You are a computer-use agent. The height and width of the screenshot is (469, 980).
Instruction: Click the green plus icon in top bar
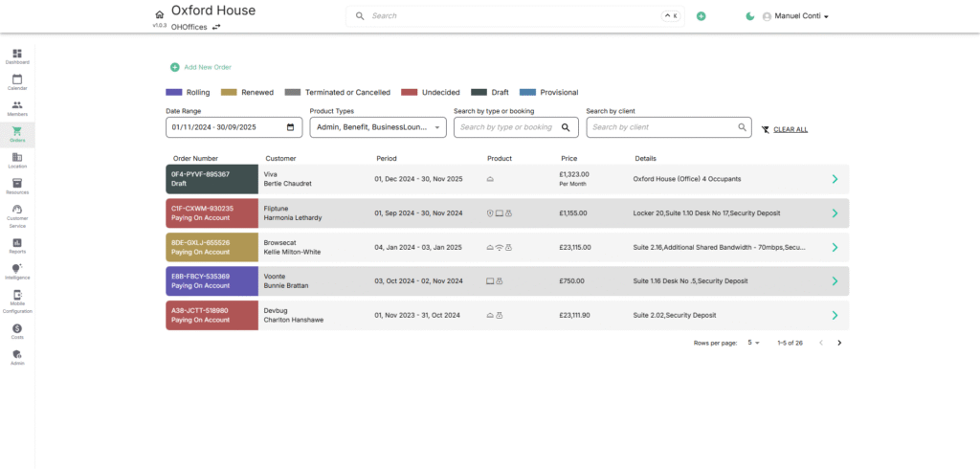pos(701,16)
